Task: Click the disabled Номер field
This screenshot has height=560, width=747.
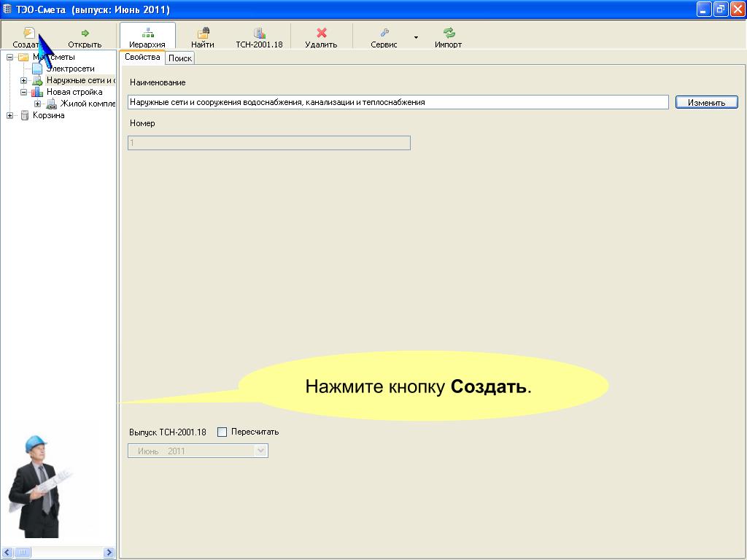Action: (269, 143)
